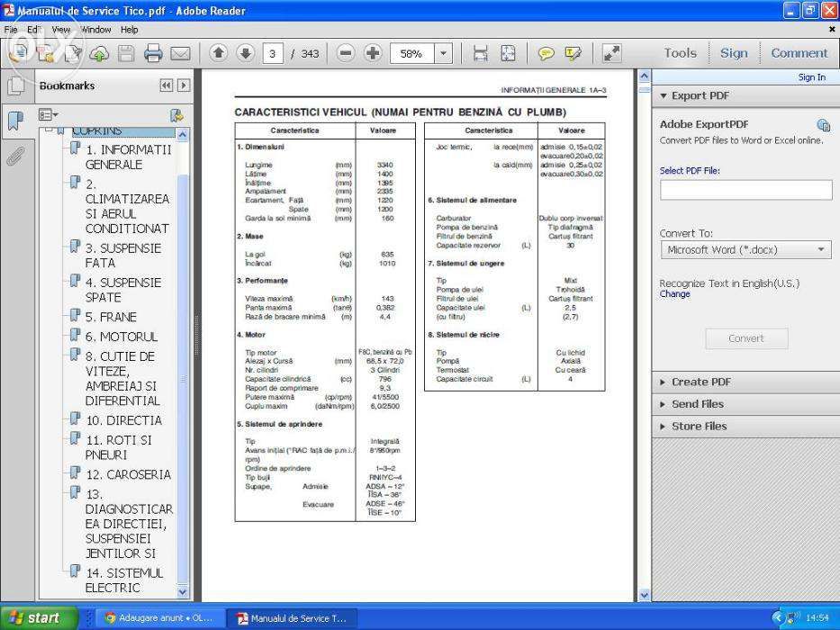Viewport: 840px width, 630px height.
Task: Open bookmark 10. DIRECTIA
Action: (x=123, y=420)
